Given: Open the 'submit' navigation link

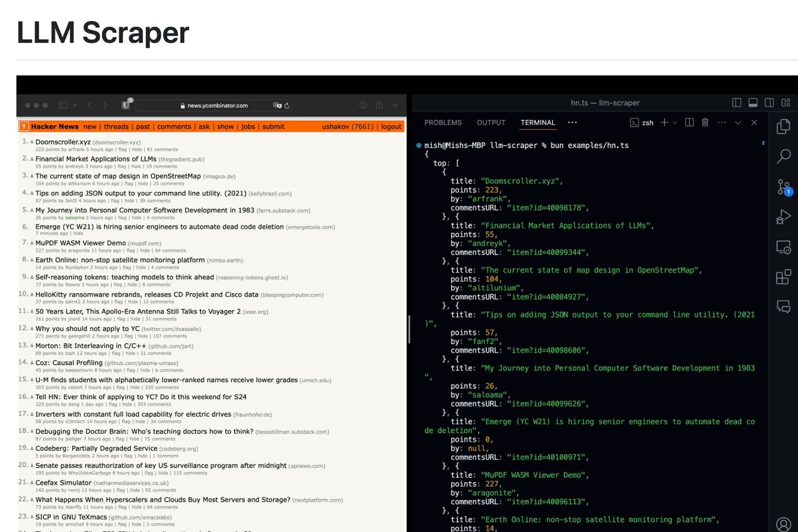Looking at the screenshot, I should [274, 127].
